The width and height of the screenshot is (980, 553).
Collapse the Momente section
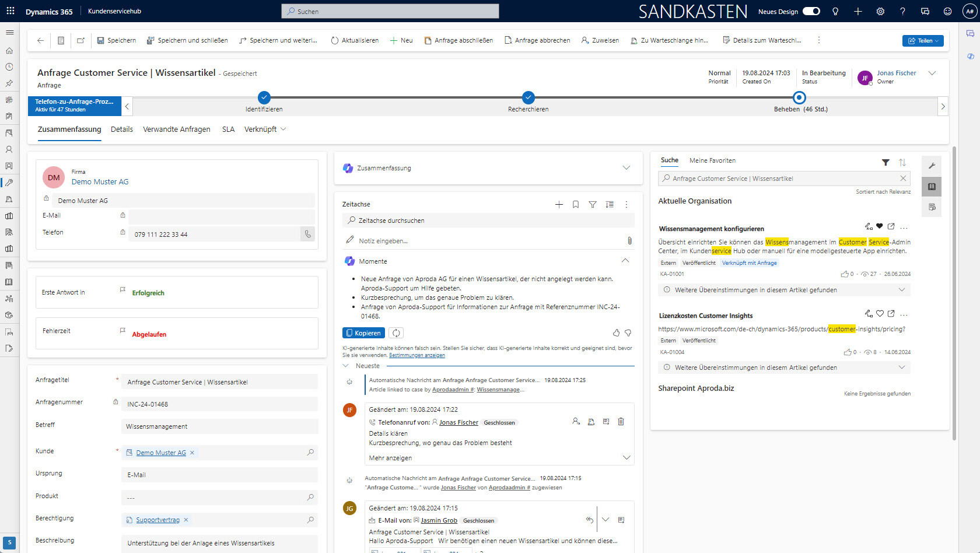pyautogui.click(x=625, y=261)
